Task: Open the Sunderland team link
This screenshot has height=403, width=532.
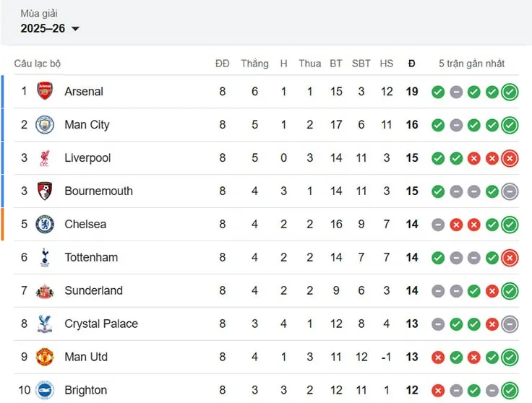Action: 93,290
